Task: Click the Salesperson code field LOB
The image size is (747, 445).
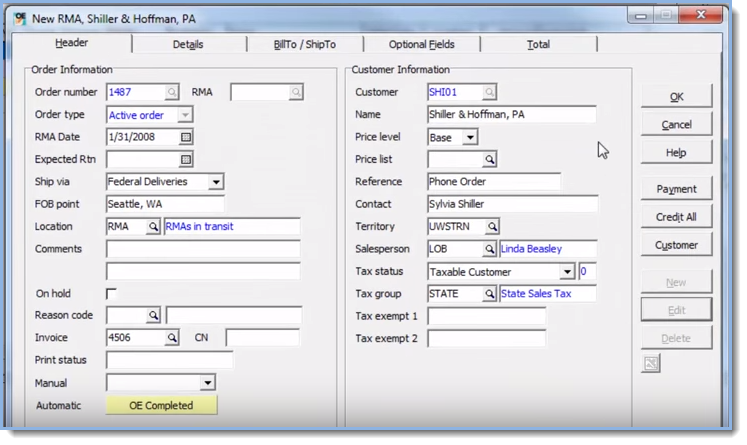Action: point(455,249)
